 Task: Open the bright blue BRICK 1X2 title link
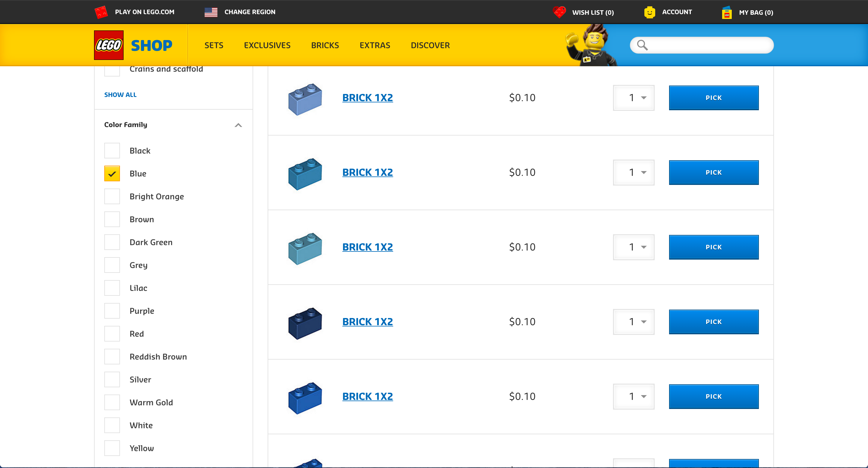[x=368, y=397]
